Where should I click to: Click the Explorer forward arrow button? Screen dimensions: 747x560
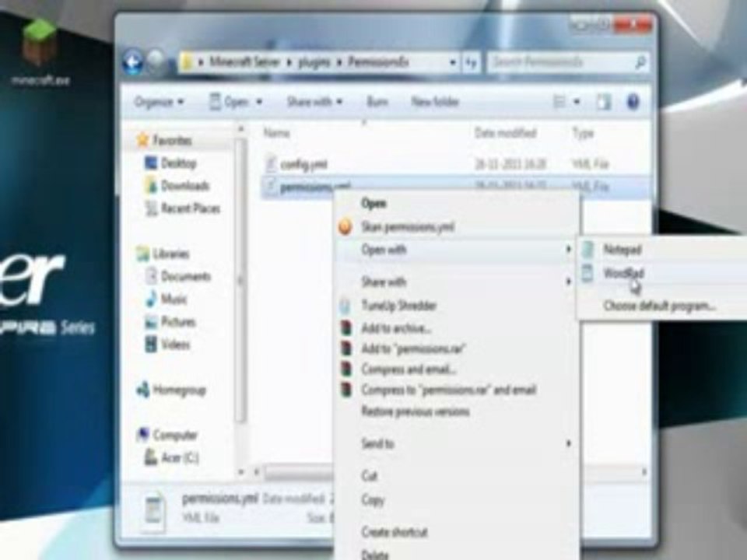pos(156,62)
